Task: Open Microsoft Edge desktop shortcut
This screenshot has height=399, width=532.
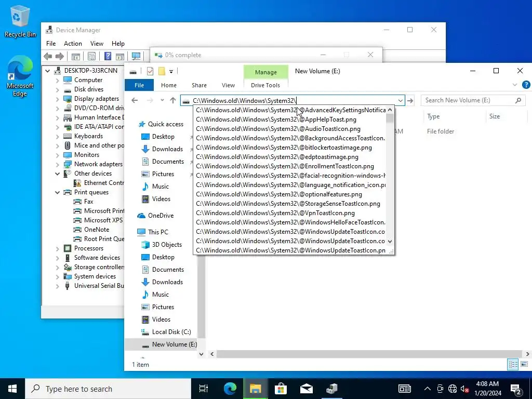Action: click(x=20, y=76)
